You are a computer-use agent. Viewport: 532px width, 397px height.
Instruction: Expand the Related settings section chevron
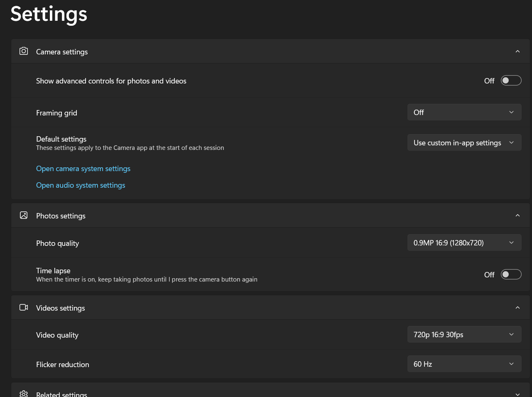tap(517, 394)
